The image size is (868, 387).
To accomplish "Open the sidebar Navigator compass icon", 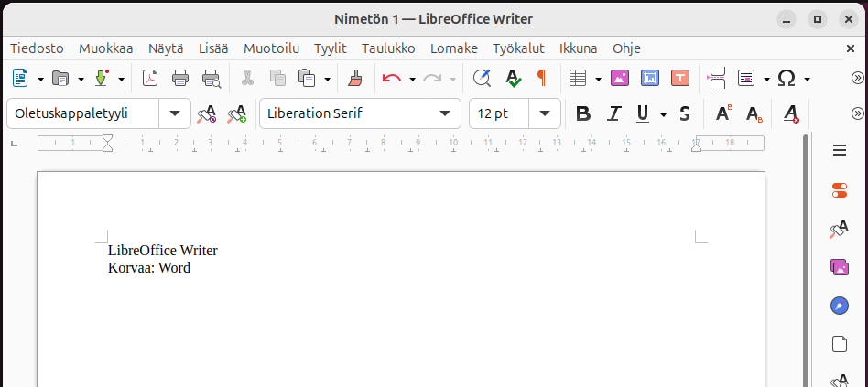I will (x=840, y=306).
